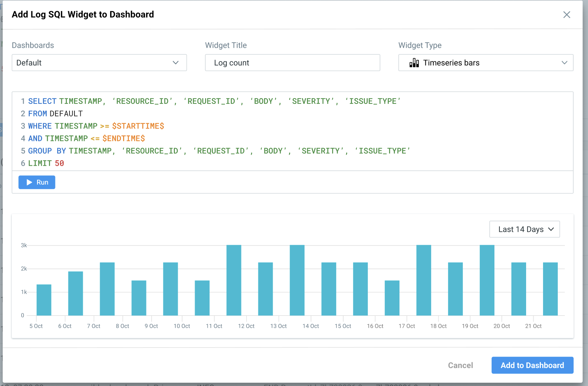Screen dimensions: 588x386
Task: Click the bar for 8 Oct
Action: (139, 298)
